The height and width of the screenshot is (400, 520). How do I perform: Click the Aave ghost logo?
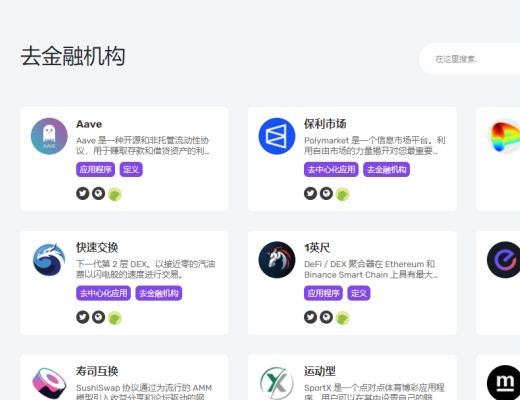click(49, 136)
